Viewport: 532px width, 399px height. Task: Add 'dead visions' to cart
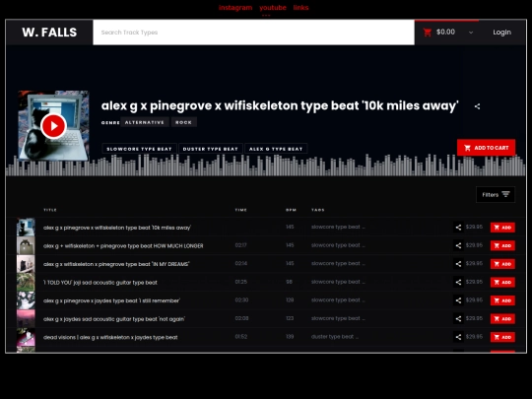coord(502,337)
